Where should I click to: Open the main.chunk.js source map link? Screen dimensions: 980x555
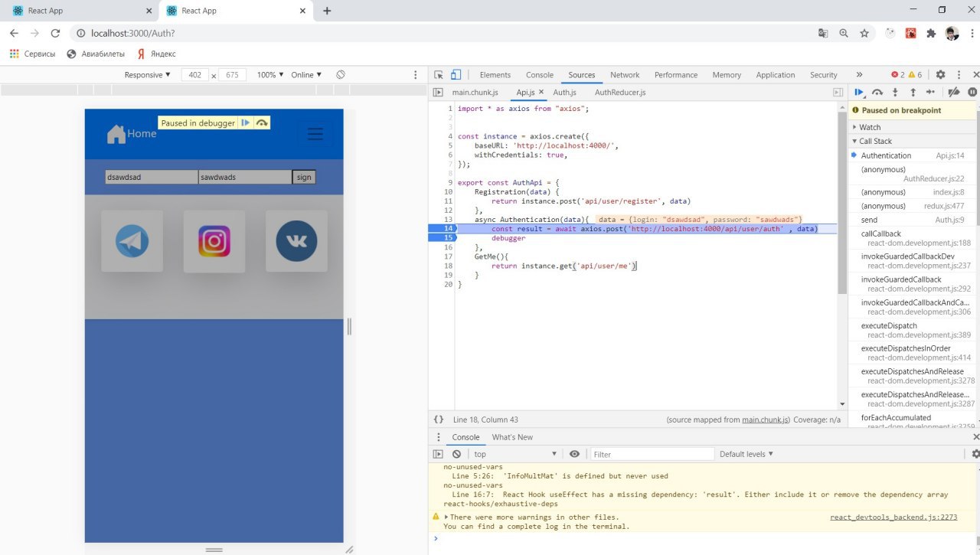[765, 420]
